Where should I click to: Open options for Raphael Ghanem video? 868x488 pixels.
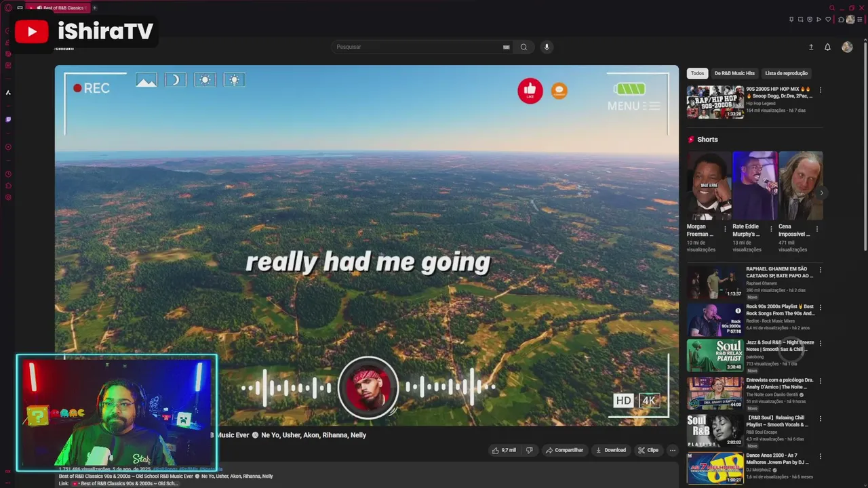[821, 270]
